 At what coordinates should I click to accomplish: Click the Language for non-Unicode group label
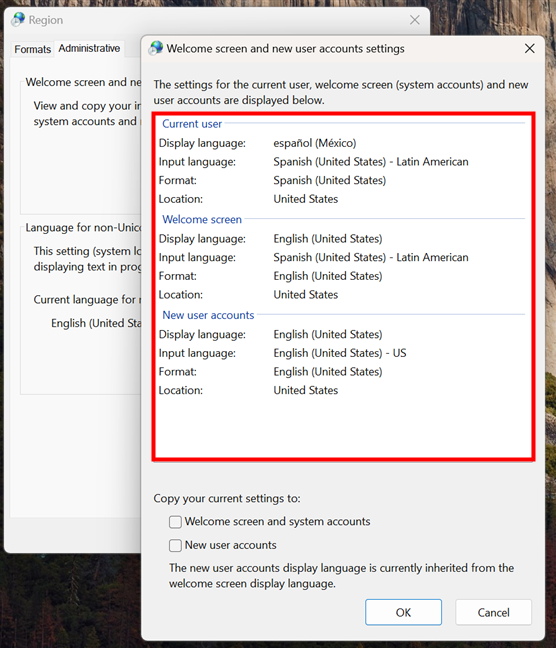tap(83, 228)
